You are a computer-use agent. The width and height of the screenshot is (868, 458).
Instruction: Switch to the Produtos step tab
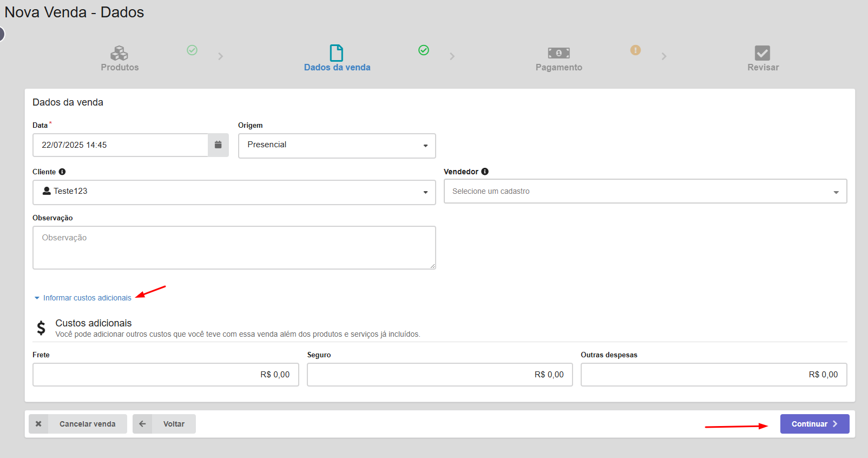(120, 67)
